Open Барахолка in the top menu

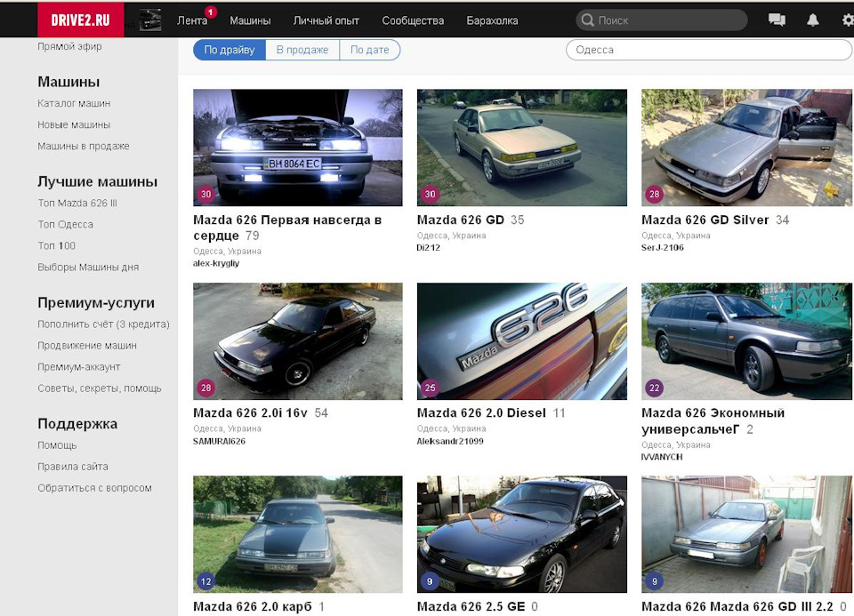492,20
